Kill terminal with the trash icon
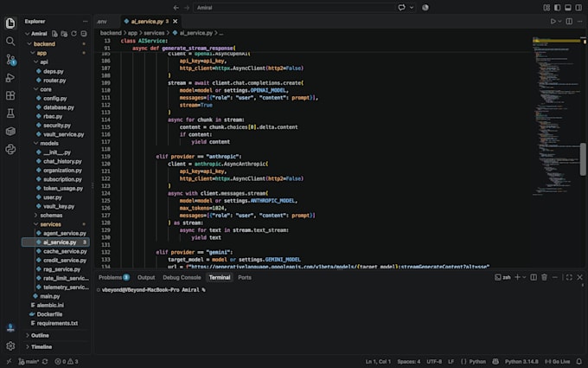588x368 pixels. [x=544, y=277]
